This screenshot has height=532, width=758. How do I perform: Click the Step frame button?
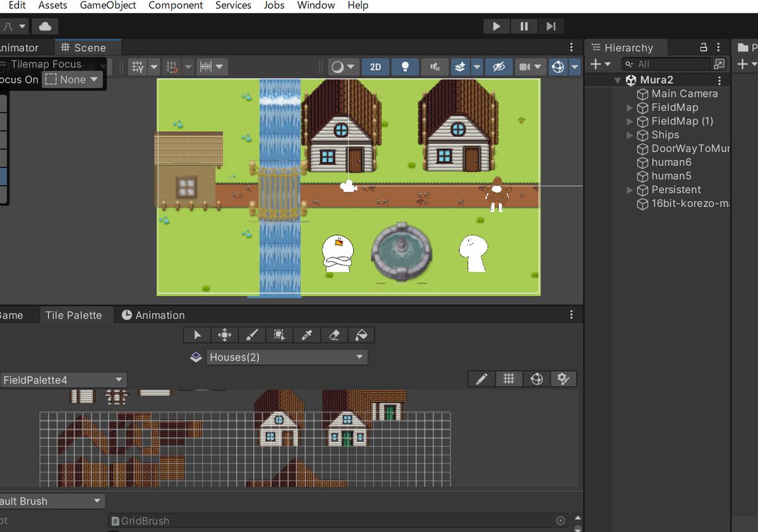pos(551,26)
